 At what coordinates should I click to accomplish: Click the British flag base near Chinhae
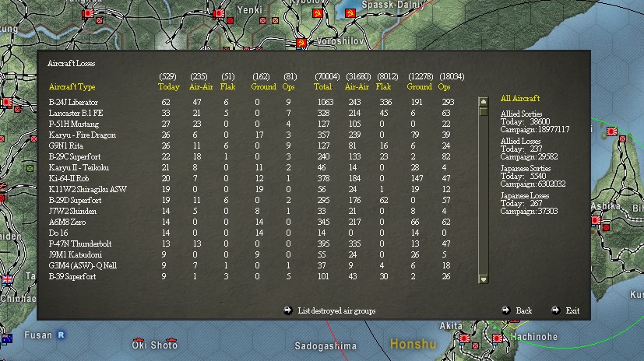pos(7,280)
